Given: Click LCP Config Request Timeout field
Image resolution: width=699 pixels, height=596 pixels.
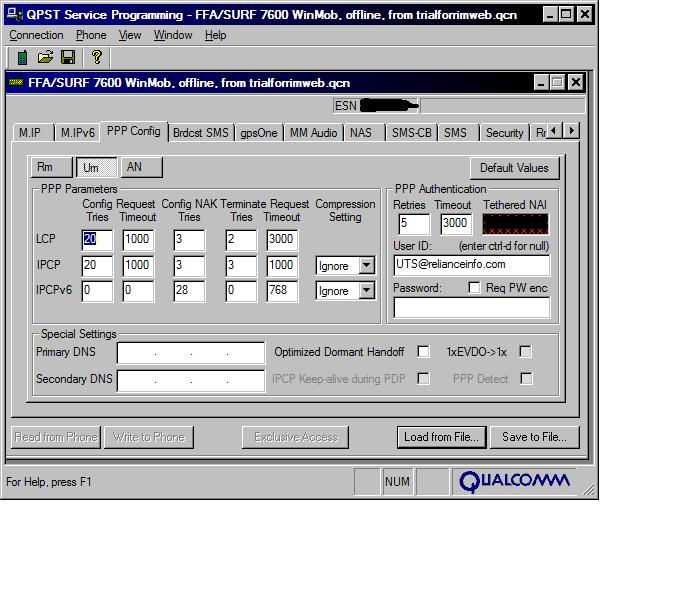Looking at the screenshot, I should [x=138, y=240].
